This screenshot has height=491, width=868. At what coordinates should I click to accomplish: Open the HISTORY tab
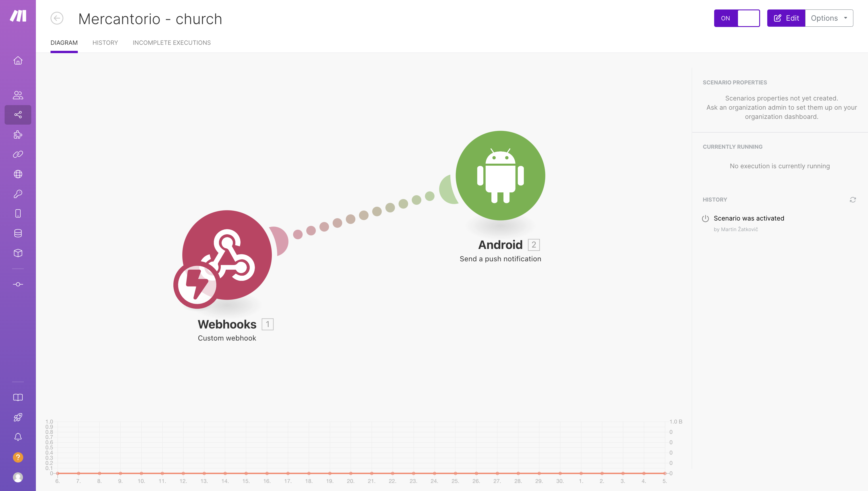coord(105,42)
